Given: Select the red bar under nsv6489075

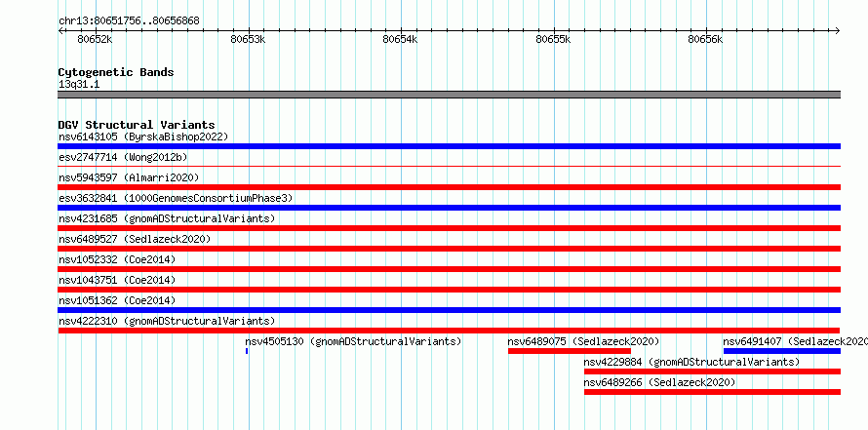Looking at the screenshot, I should [569, 351].
